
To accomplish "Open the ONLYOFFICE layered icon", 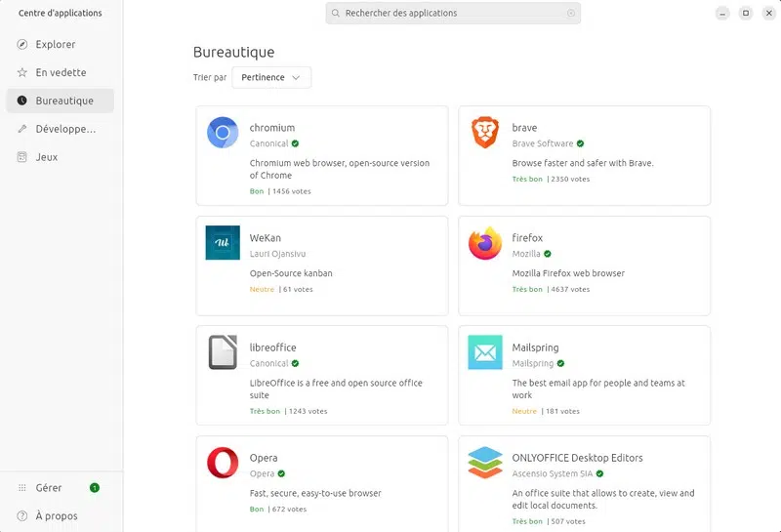I will (485, 463).
